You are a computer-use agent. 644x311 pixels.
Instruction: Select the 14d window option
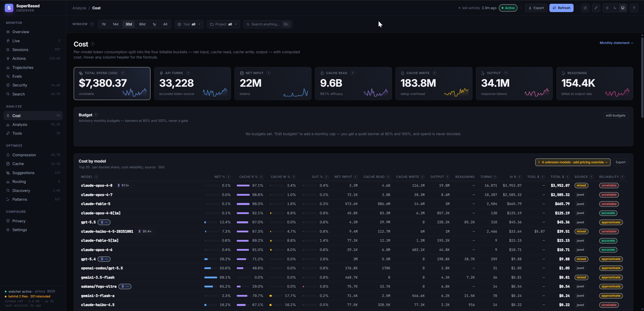pyautogui.click(x=115, y=24)
